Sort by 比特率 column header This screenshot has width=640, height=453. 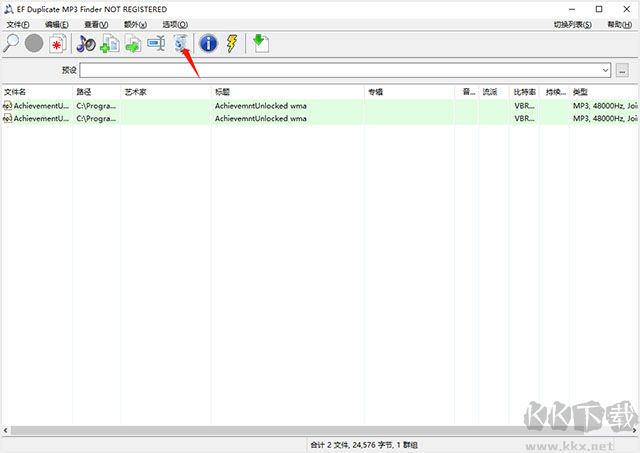click(x=524, y=92)
